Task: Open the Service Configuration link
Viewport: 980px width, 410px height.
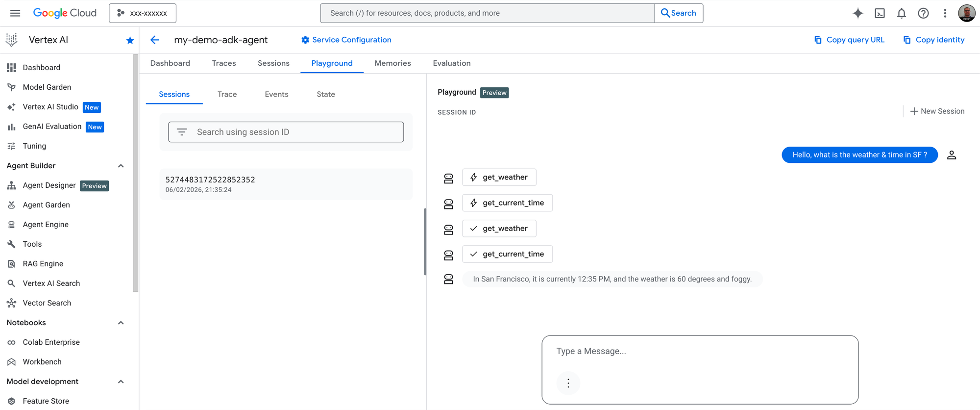Action: pos(346,40)
